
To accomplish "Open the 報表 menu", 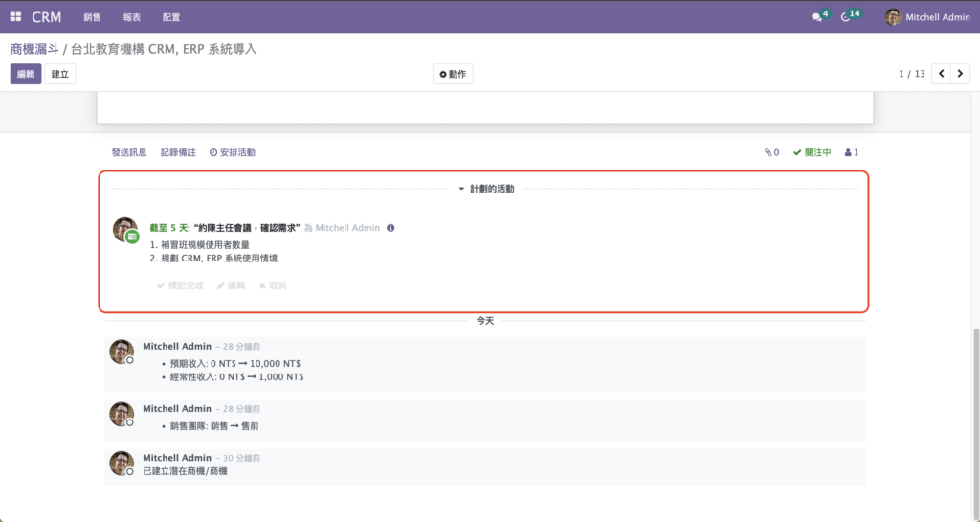I will [x=132, y=17].
